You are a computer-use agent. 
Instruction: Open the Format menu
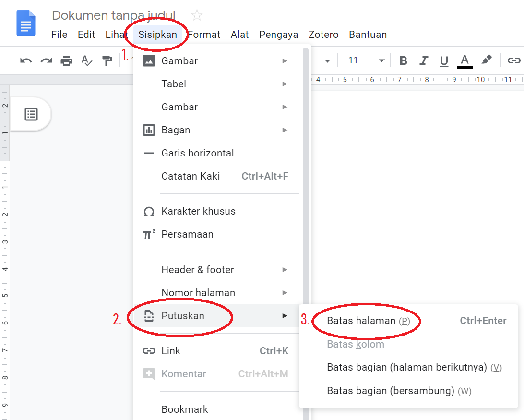[x=204, y=35]
